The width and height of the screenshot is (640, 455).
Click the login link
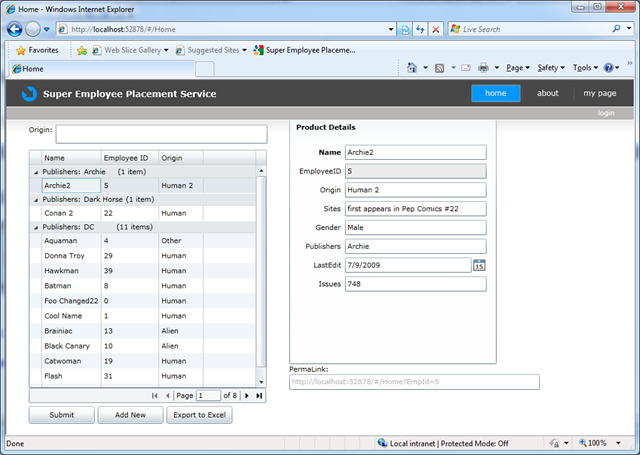(605, 113)
